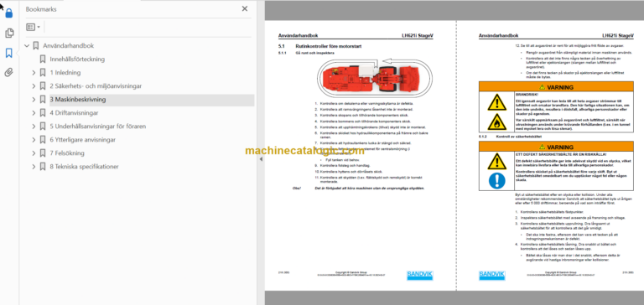The height and width of the screenshot is (305, 644).
Task: Click the Sandvik logo on the left page
Action: pos(420,275)
